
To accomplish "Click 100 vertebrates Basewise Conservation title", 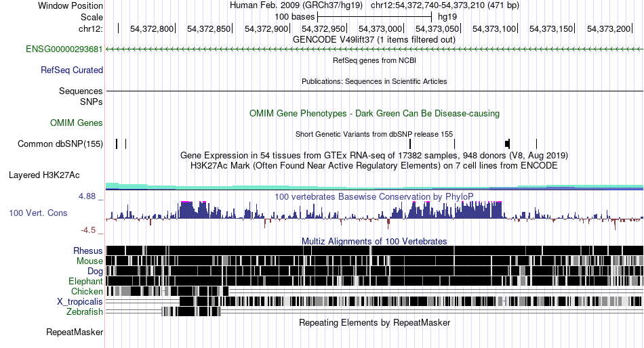I will pos(374,196).
